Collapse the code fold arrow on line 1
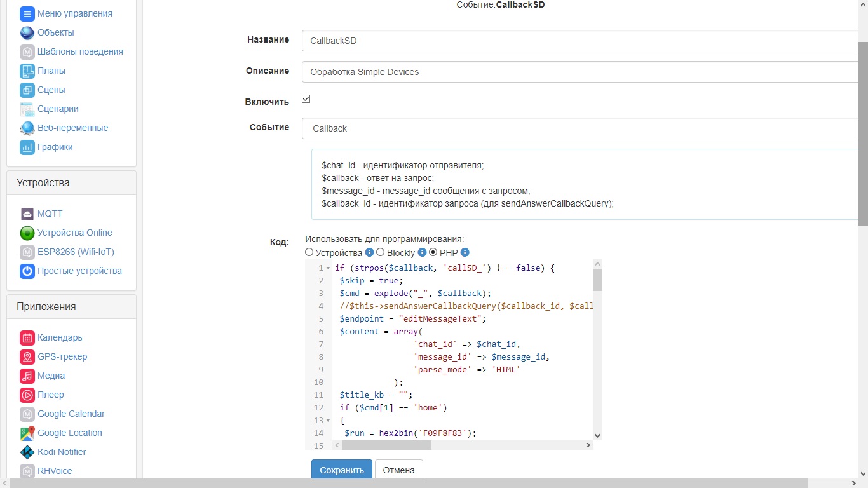Screen dimensions: 868x488 (329, 268)
